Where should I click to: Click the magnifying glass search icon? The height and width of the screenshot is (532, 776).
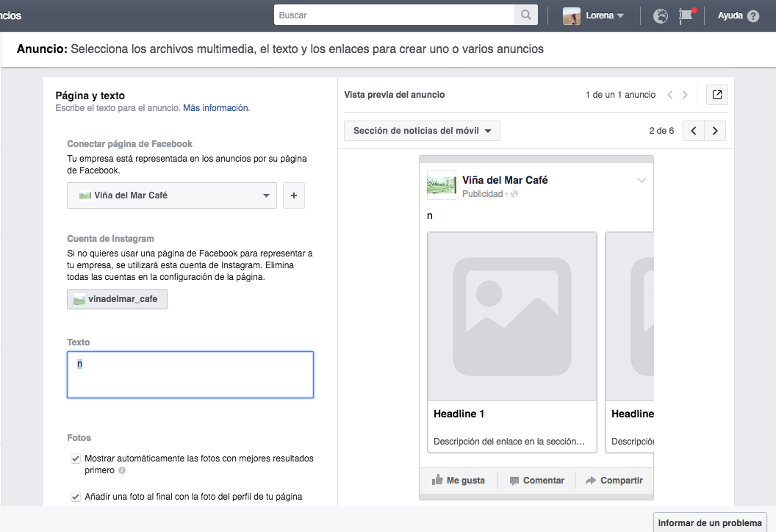coord(526,15)
